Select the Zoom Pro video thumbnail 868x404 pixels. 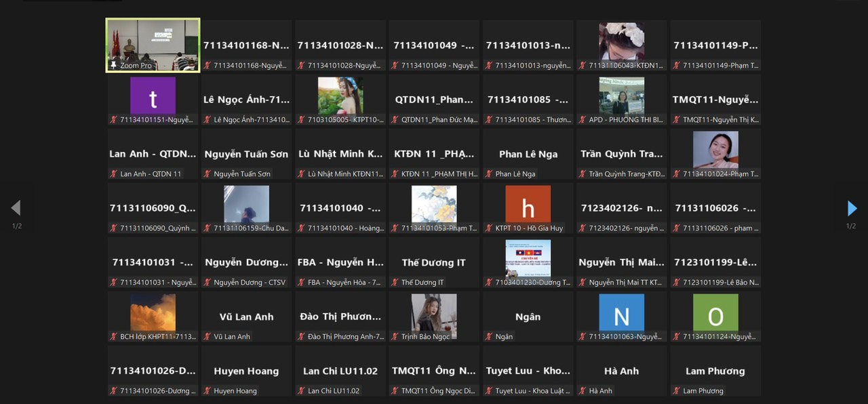(x=153, y=41)
